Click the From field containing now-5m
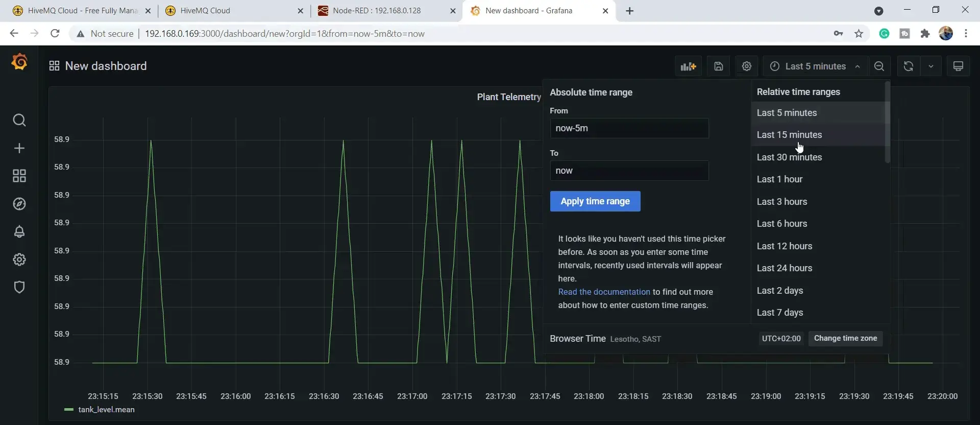Image resolution: width=980 pixels, height=425 pixels. coord(629,128)
